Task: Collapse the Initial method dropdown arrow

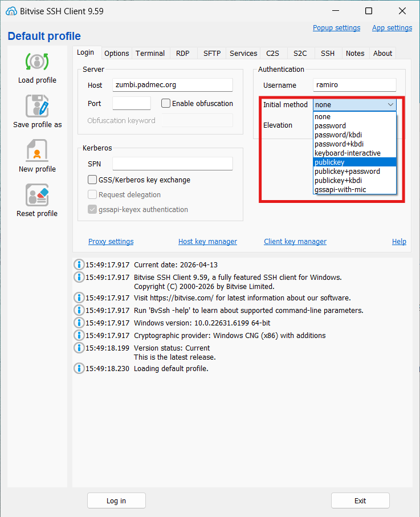Action: pos(390,104)
